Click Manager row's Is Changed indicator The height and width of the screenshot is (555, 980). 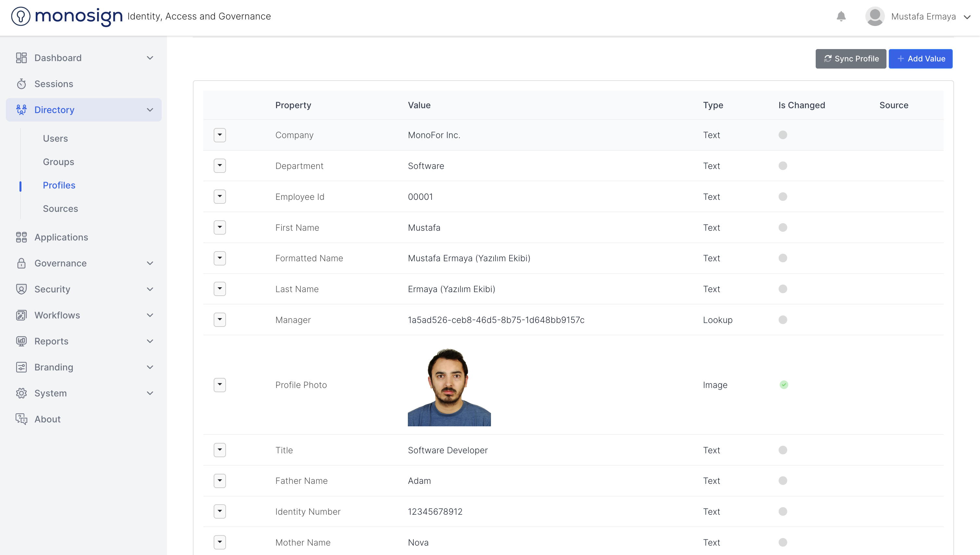(783, 320)
